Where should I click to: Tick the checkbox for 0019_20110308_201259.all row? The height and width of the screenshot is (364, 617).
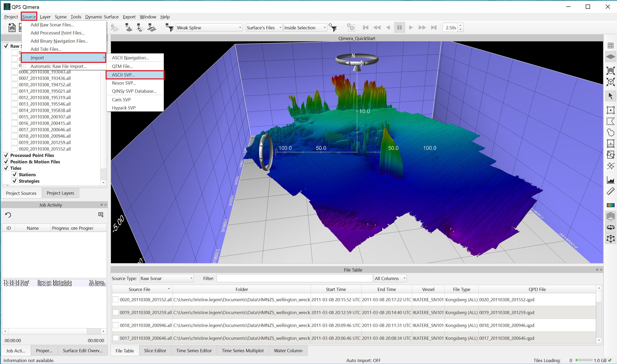[116, 312]
